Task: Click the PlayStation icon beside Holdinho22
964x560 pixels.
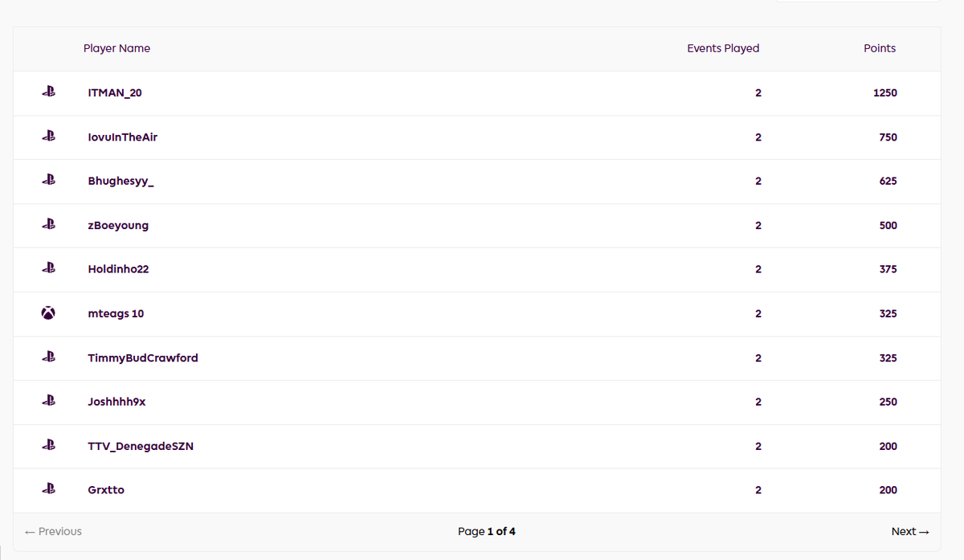Action: 48,269
